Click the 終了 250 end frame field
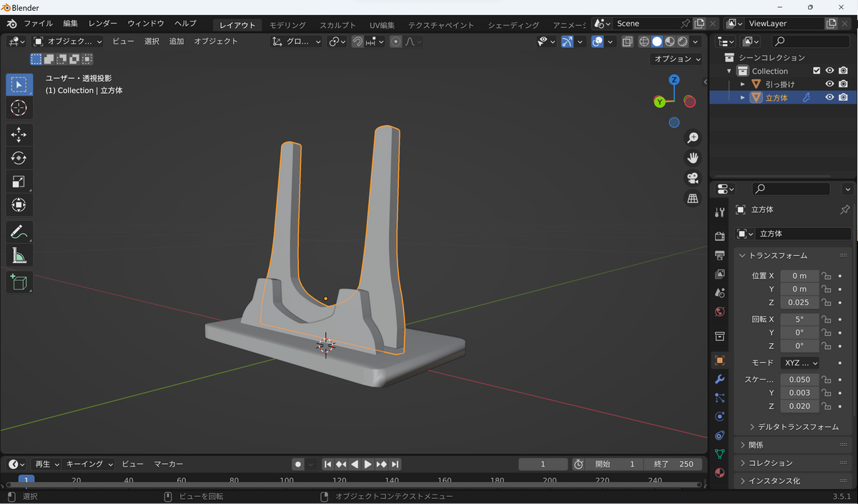This screenshot has height=504, width=858. [673, 464]
